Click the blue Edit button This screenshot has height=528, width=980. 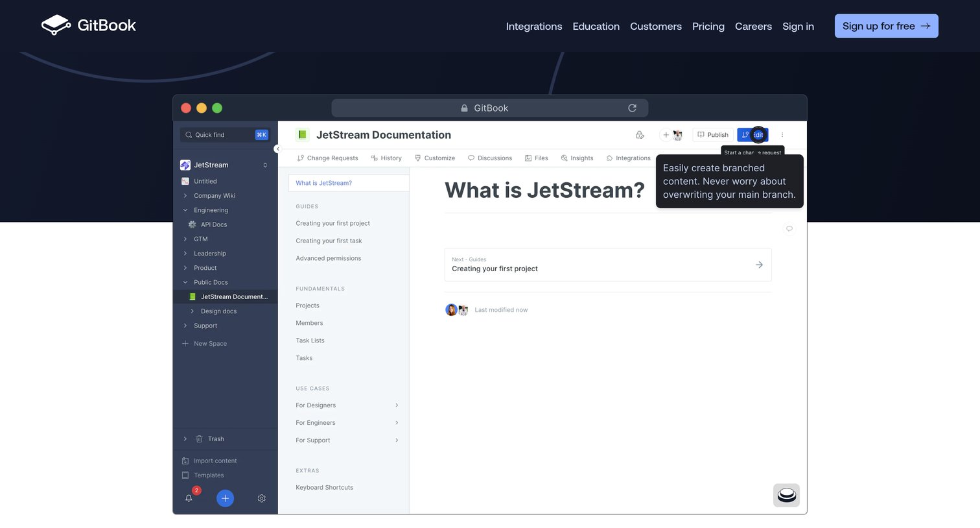click(752, 135)
